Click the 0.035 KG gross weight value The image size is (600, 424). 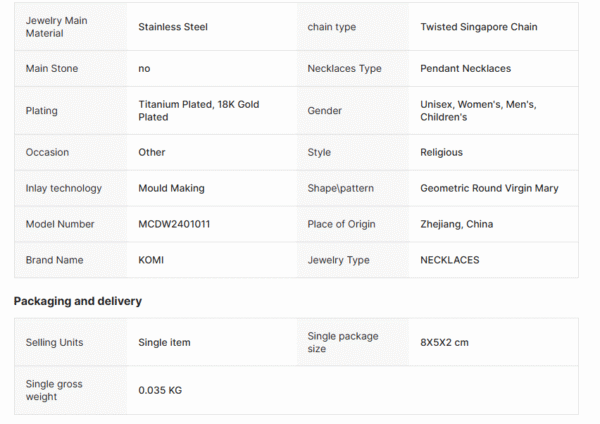160,390
